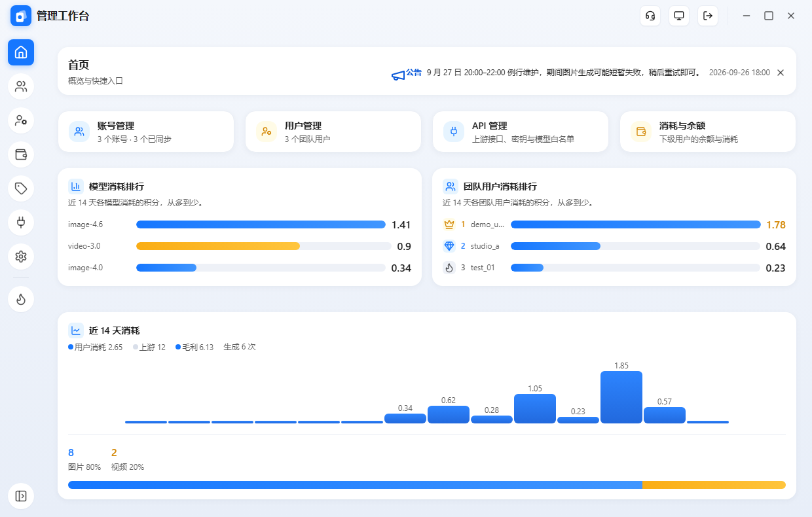
Task: Click the demo_u... user name
Action: 487,224
